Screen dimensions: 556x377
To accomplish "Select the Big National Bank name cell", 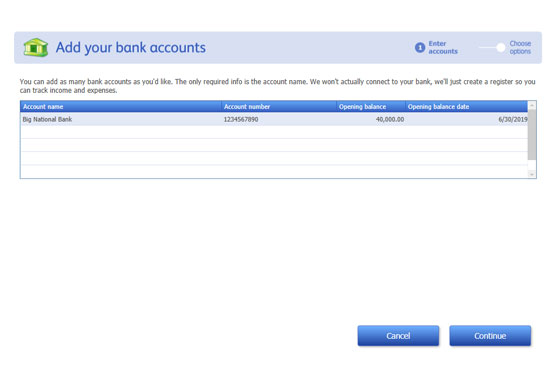I will (121, 119).
